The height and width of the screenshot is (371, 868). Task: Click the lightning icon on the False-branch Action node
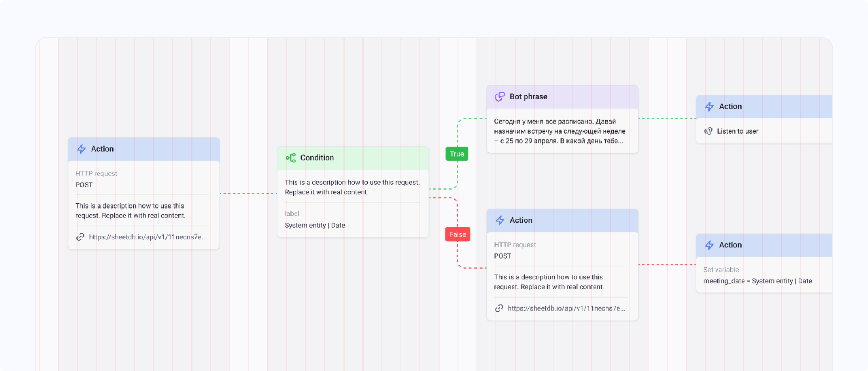500,220
